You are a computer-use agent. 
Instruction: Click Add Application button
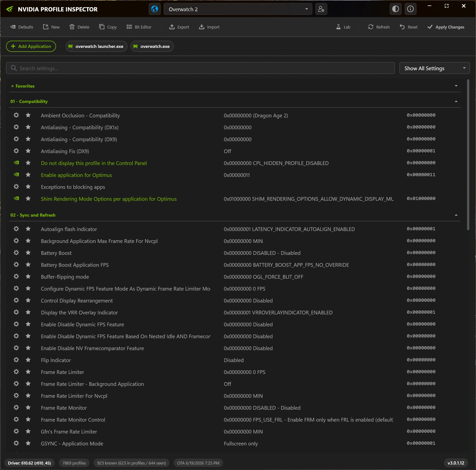coord(31,46)
